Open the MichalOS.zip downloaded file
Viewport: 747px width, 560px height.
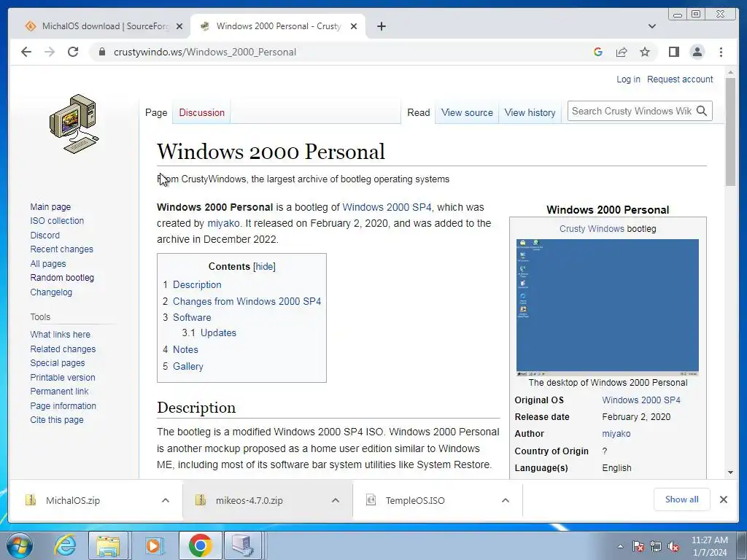tap(72, 500)
